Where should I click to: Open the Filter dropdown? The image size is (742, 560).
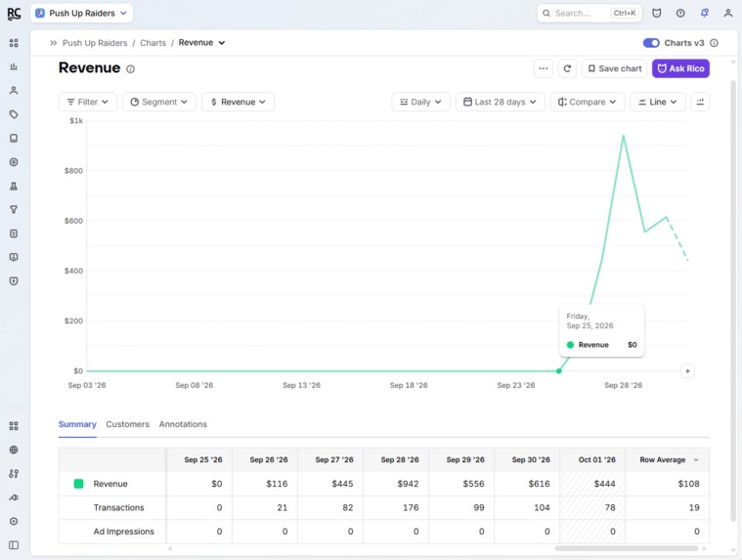88,102
